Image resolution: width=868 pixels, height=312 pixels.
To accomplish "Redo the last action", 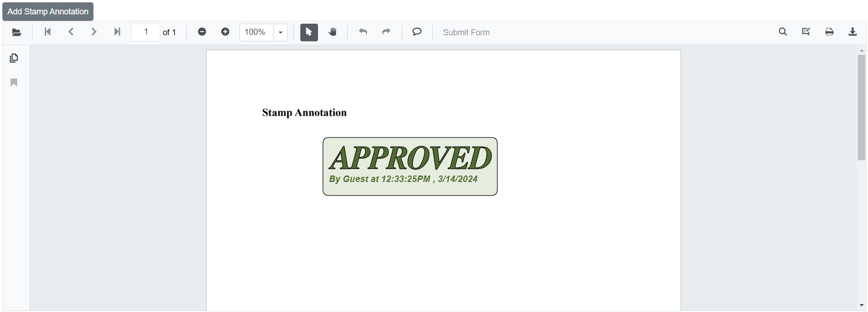I will [386, 32].
